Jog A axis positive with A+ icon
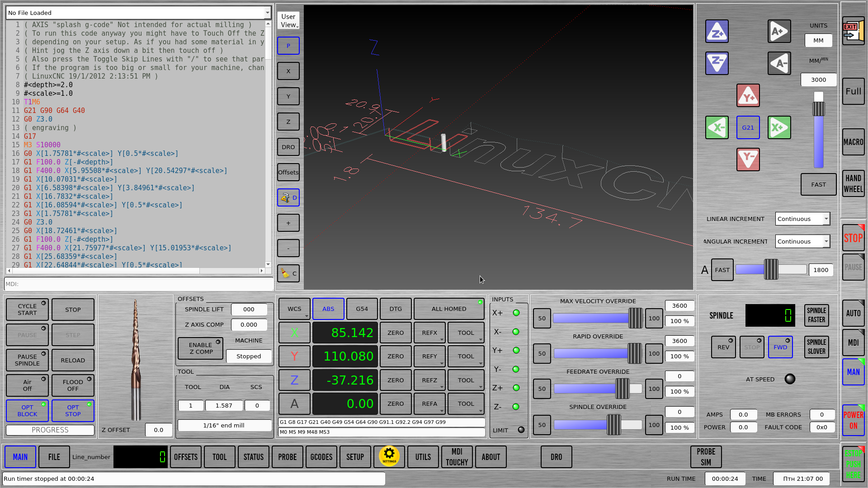The width and height of the screenshot is (868, 488). [779, 32]
